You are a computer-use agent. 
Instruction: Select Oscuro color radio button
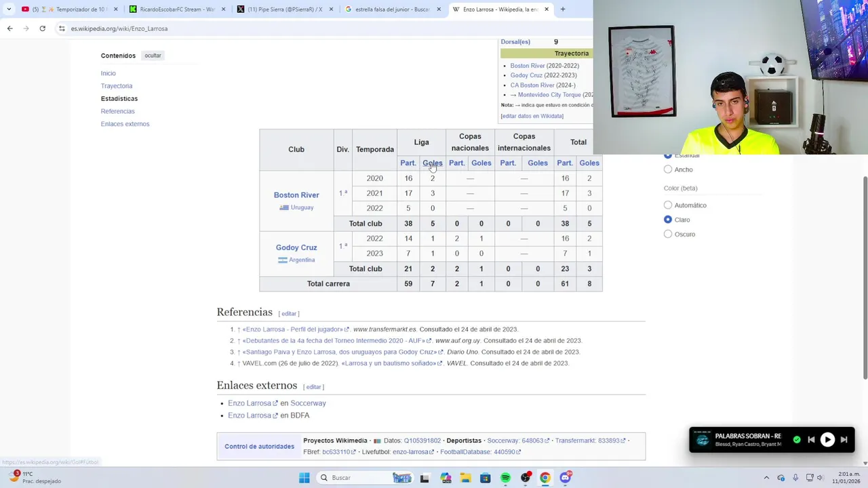click(x=668, y=235)
